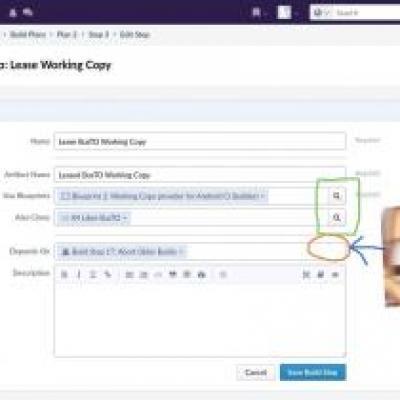Apply italic formatting in Description toolbar
The image size is (400, 400).
coord(79,275)
